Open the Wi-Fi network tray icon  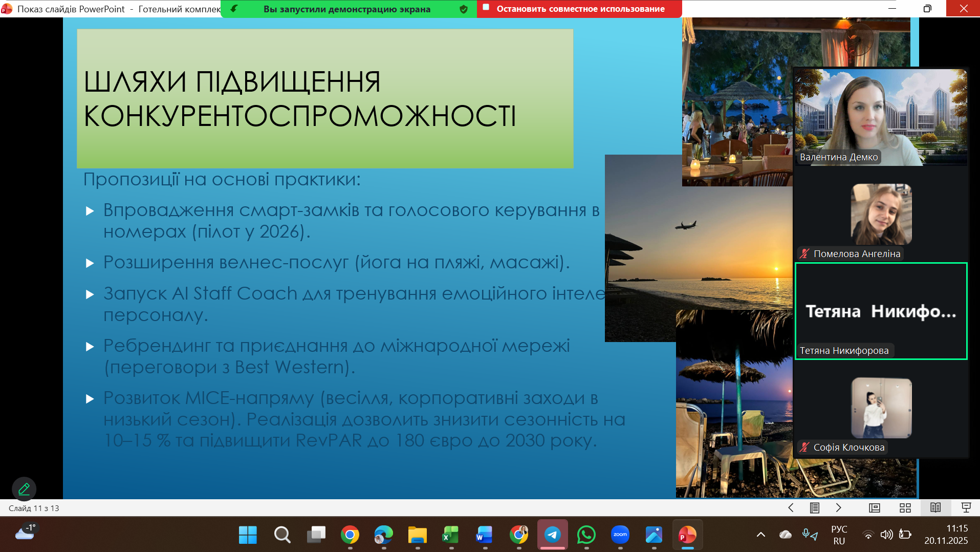tap(868, 535)
